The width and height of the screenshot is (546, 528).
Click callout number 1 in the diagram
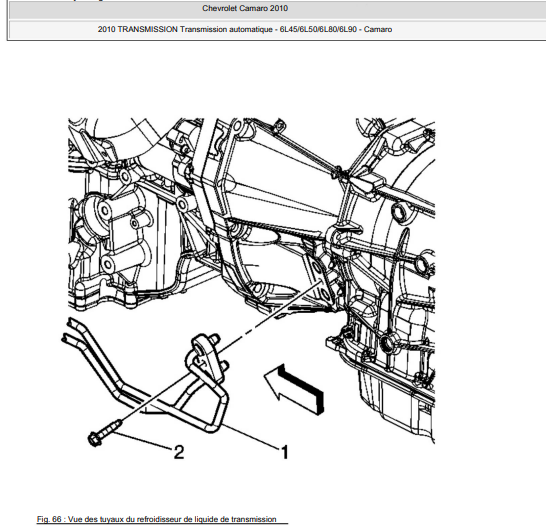(x=284, y=452)
